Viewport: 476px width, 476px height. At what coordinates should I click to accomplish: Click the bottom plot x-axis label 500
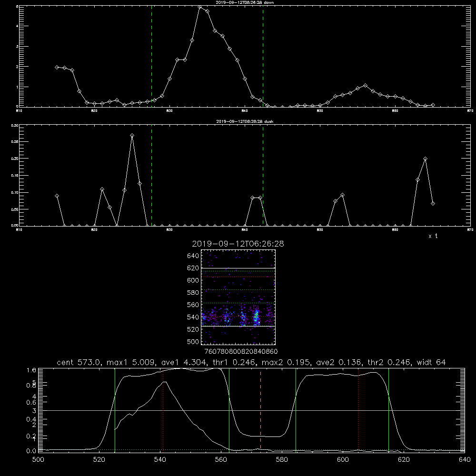(38, 460)
